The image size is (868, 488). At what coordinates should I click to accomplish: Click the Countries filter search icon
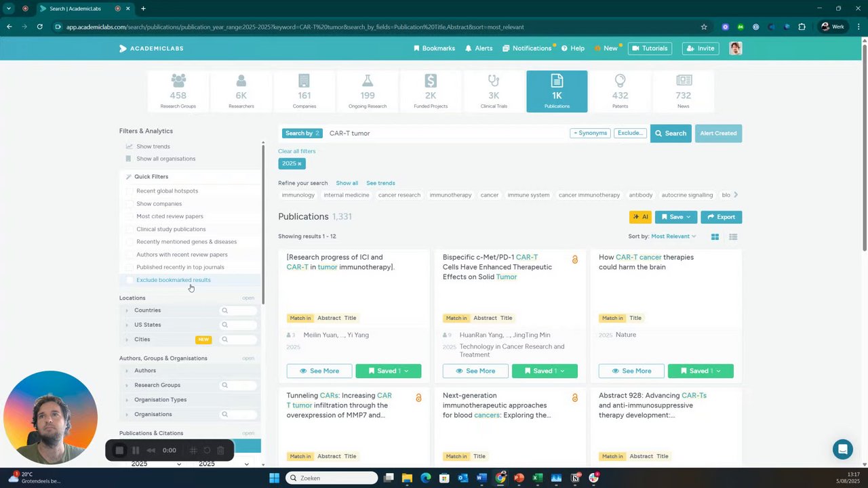pyautogui.click(x=224, y=310)
